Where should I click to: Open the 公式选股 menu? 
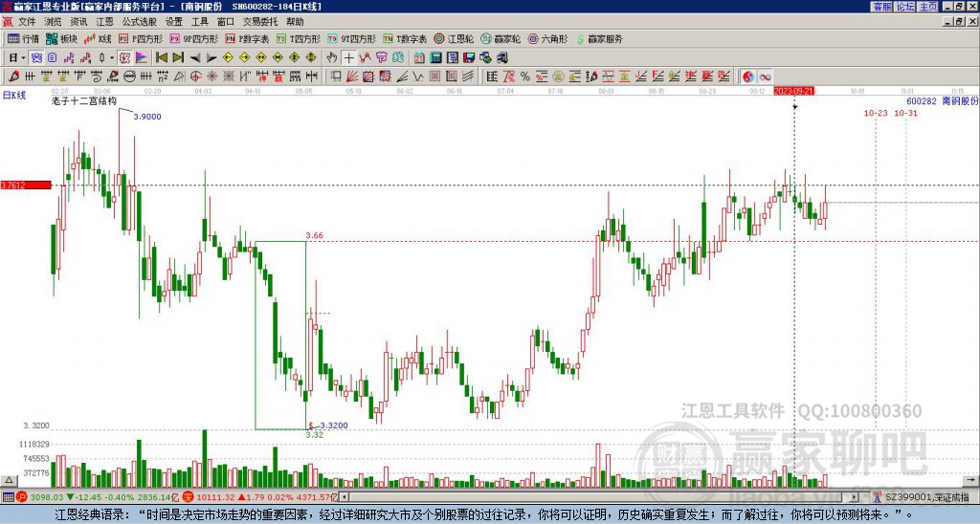point(140,22)
